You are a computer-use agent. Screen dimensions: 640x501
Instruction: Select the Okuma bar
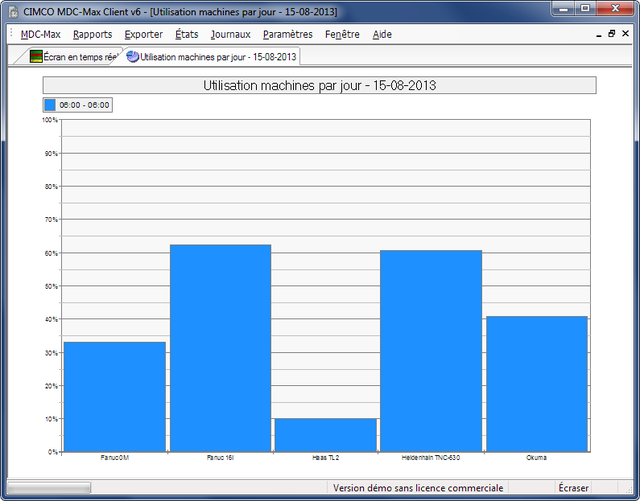tap(537, 384)
